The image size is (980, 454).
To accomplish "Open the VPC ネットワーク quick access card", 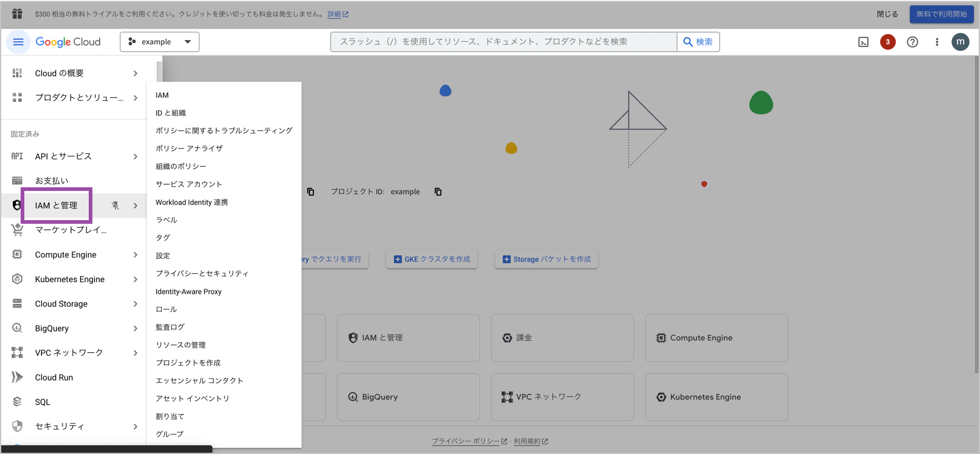I will click(x=562, y=397).
